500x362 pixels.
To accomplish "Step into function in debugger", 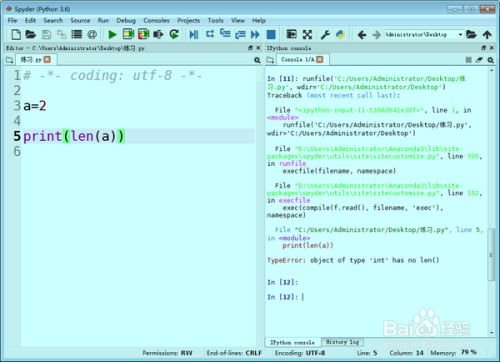I will click(225, 34).
